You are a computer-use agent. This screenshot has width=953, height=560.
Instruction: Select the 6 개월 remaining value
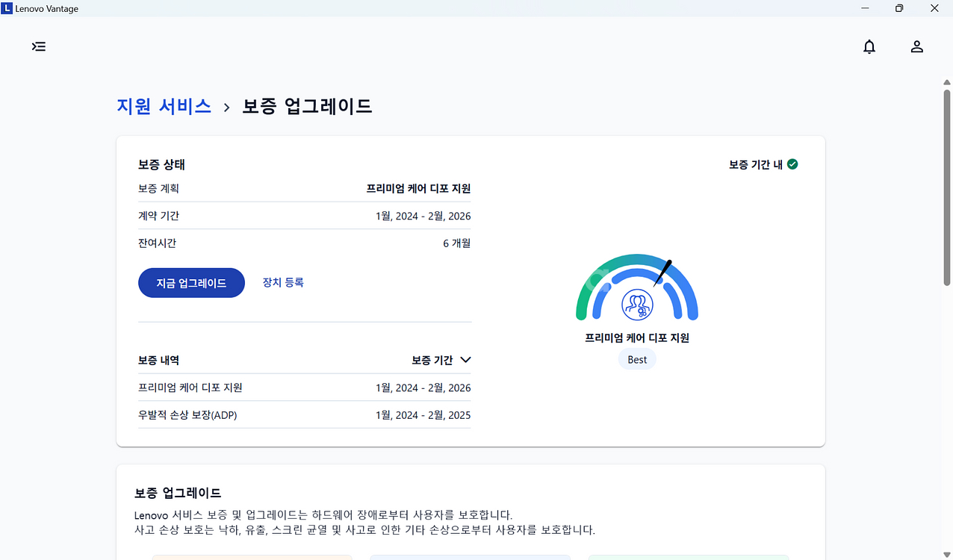click(457, 243)
